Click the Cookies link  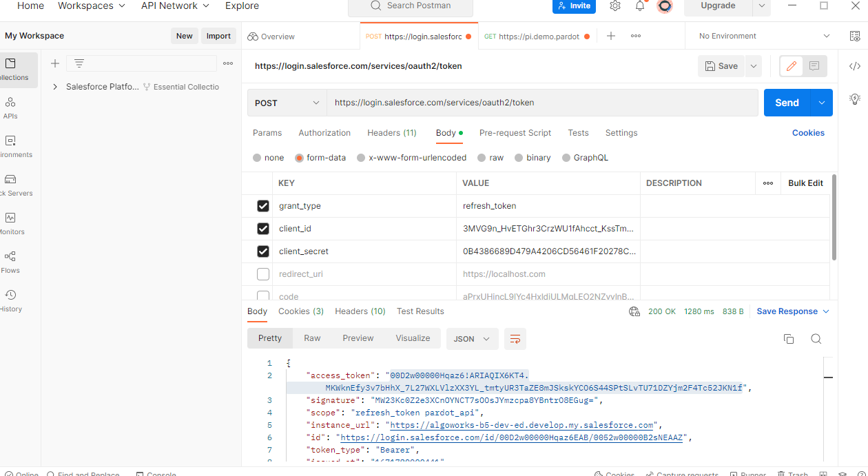(808, 133)
